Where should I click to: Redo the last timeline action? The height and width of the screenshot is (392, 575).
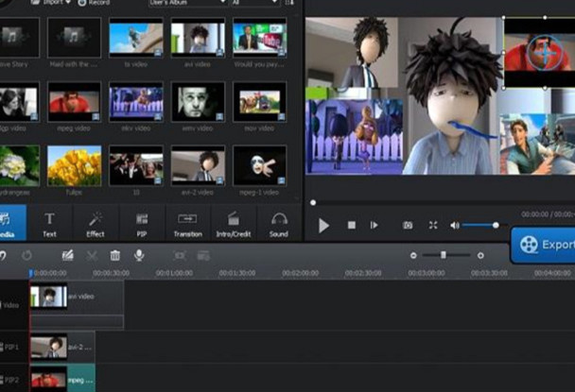coord(26,255)
